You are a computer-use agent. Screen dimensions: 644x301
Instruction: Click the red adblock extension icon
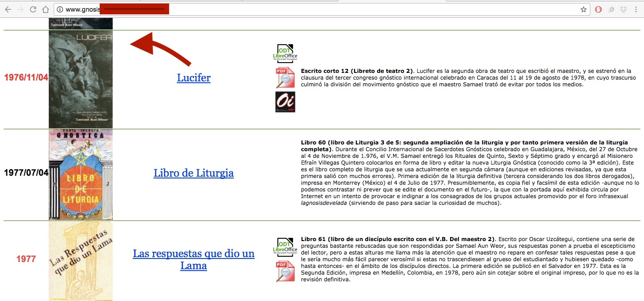point(598,9)
